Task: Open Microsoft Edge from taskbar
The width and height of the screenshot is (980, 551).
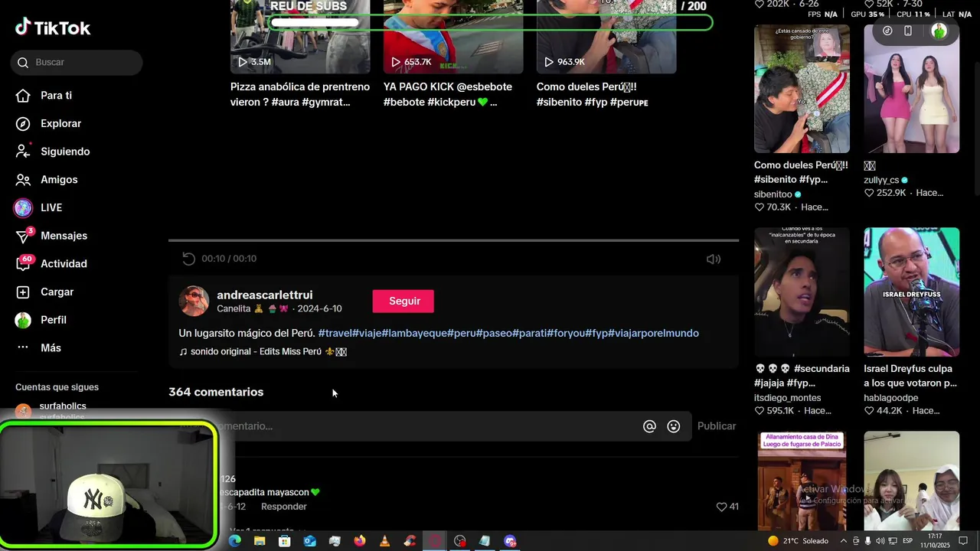Action: (x=234, y=541)
